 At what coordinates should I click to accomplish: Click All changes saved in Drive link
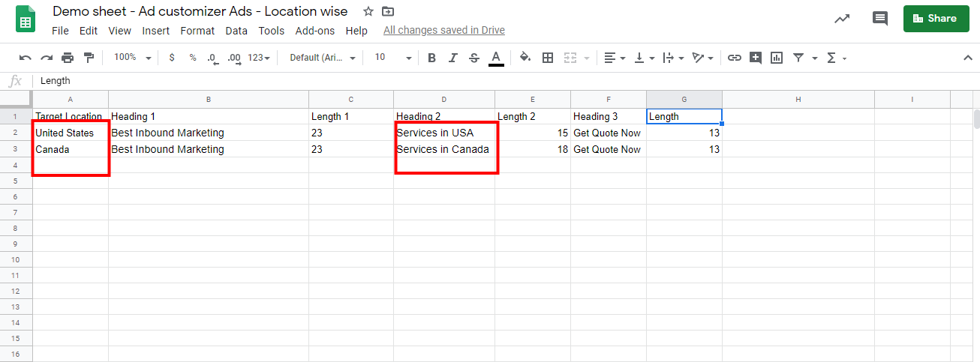click(x=444, y=31)
